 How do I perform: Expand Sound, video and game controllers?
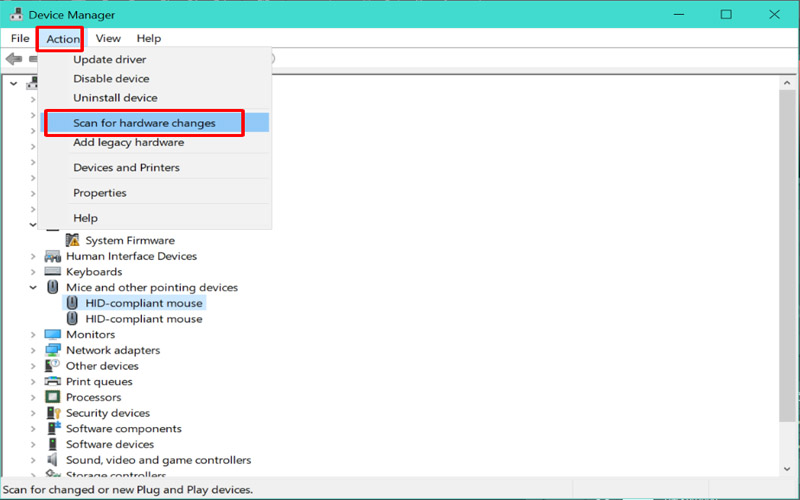33,460
